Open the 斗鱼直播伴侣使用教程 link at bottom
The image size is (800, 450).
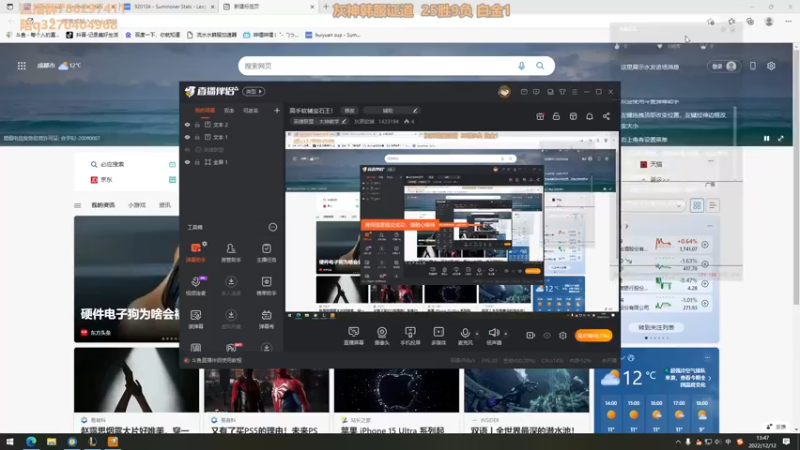click(x=213, y=360)
